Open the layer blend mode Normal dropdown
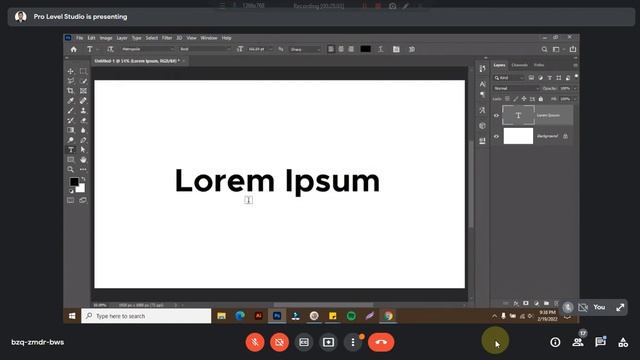The image size is (640, 360). click(x=516, y=88)
